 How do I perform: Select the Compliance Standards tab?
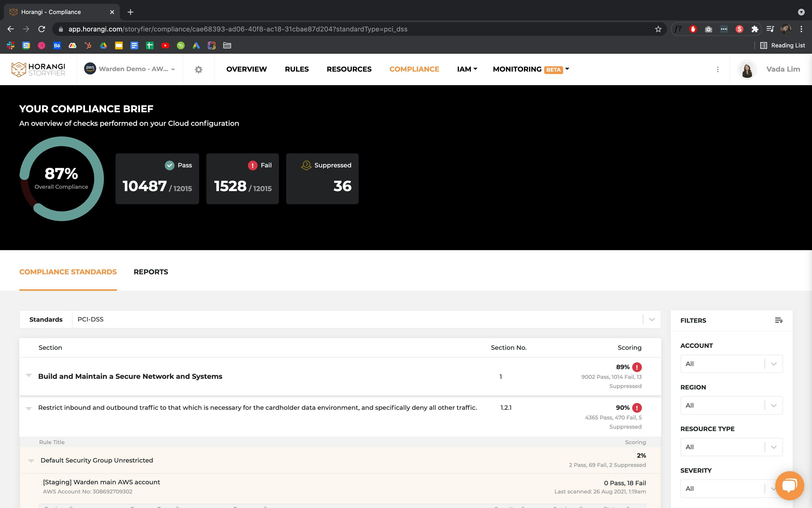point(68,272)
